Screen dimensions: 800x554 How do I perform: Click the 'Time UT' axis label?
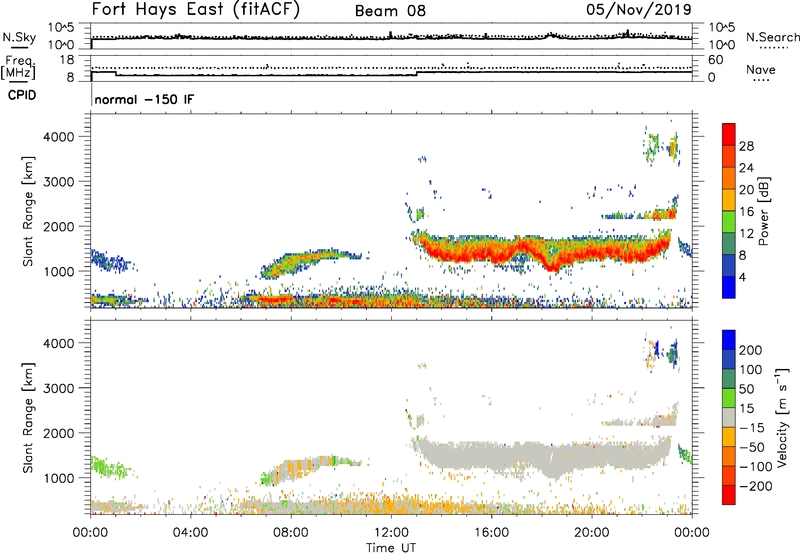(391, 548)
